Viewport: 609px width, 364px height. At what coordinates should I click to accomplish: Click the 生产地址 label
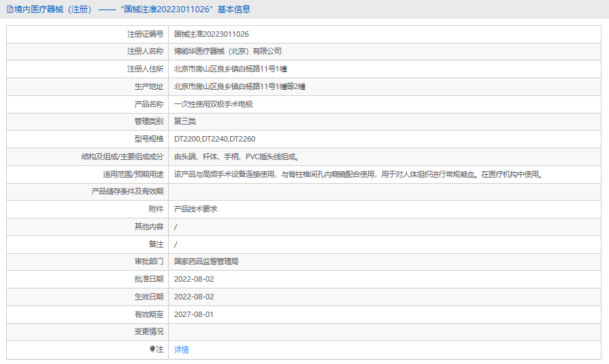[x=149, y=86]
